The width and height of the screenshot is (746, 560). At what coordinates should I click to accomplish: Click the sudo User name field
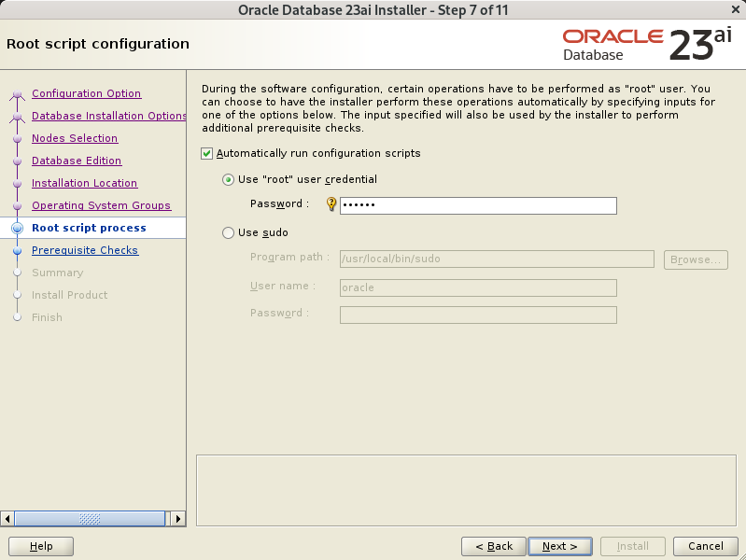pyautogui.click(x=478, y=287)
